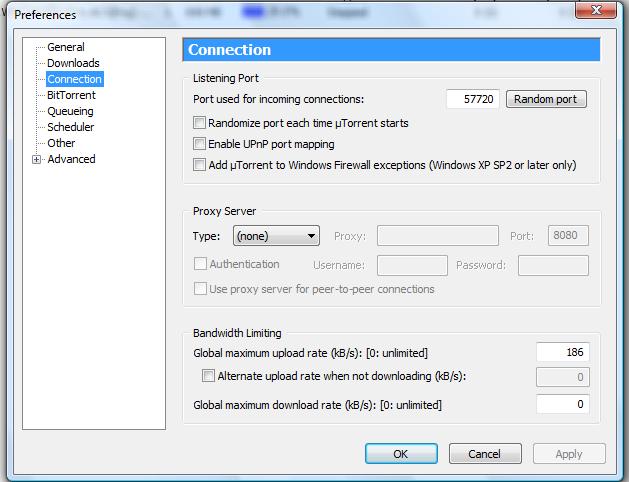Image resolution: width=629 pixels, height=482 pixels.
Task: Click the proxy Username field
Action: (x=412, y=265)
